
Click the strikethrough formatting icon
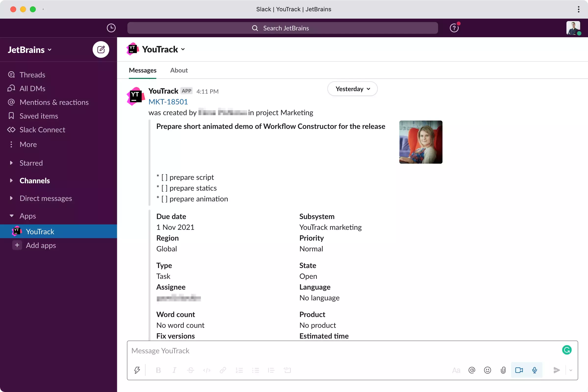190,370
